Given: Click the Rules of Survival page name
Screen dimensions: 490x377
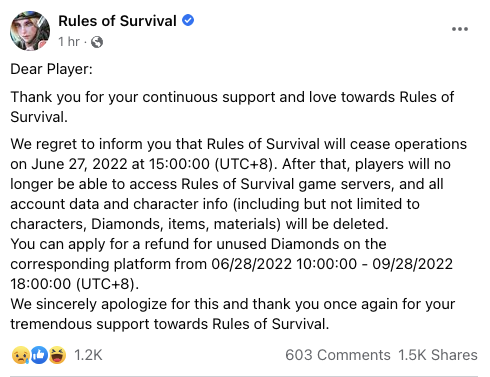Looking at the screenshot, I should [117, 21].
